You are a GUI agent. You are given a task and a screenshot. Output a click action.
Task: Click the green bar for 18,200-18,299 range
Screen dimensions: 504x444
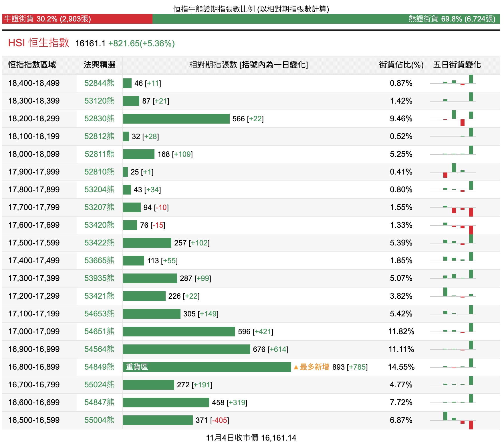point(176,119)
